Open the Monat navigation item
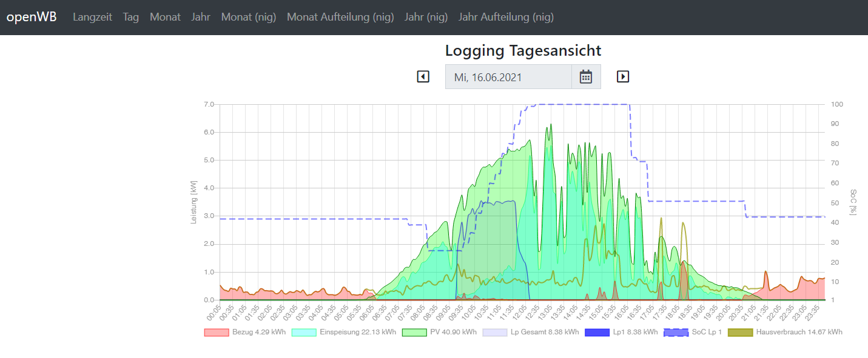Viewport: 868px width, 358px height. pos(165,17)
